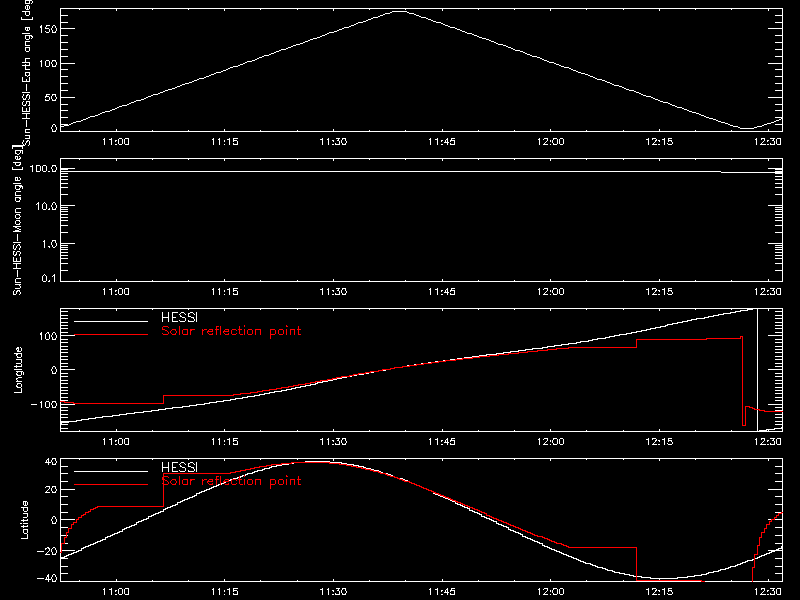This screenshot has height=600, width=800.
Task: Click 11:15 label under Latitude plot
Action: coord(224,592)
